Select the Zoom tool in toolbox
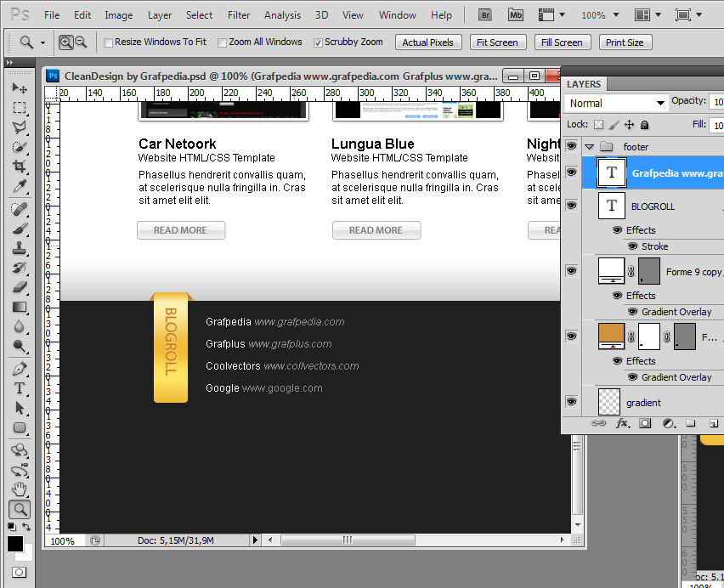The width and height of the screenshot is (724, 588). click(20, 509)
